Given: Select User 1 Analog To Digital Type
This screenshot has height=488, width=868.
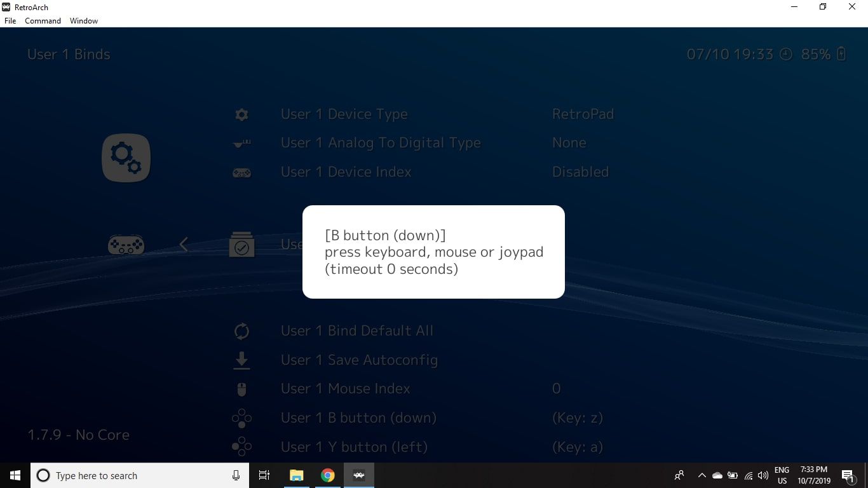Looking at the screenshot, I should tap(381, 143).
